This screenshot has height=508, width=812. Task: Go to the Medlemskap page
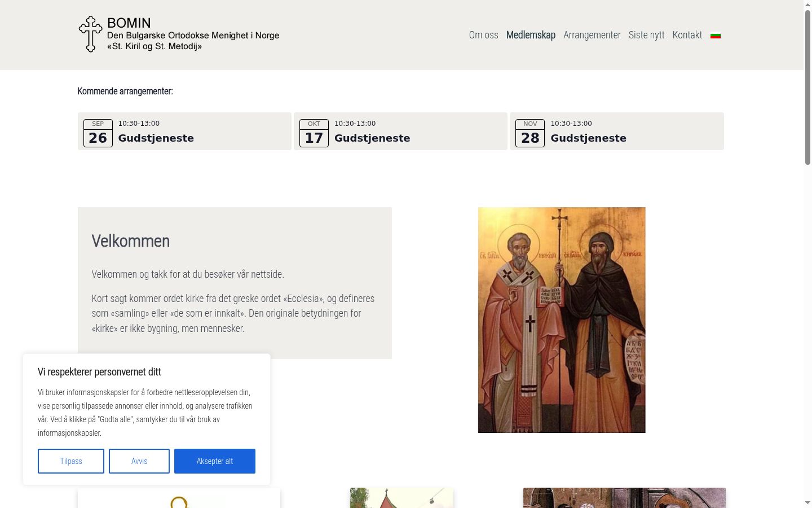pyautogui.click(x=531, y=35)
